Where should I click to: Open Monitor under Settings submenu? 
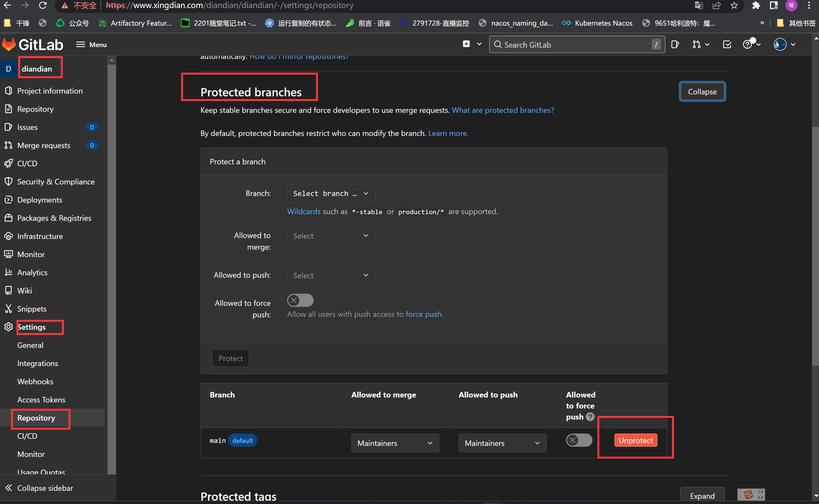(31, 454)
